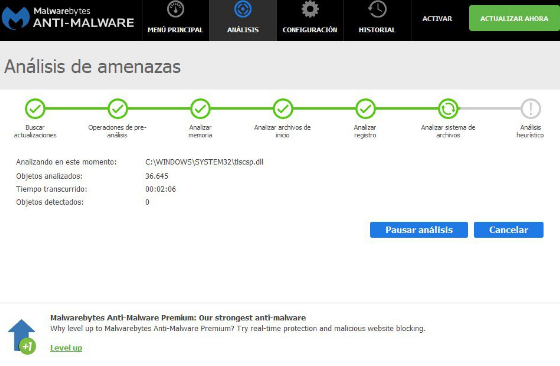Click the scanned file path tlscsp.dll
Image resolution: width=560 pixels, height=366 pixels.
204,162
